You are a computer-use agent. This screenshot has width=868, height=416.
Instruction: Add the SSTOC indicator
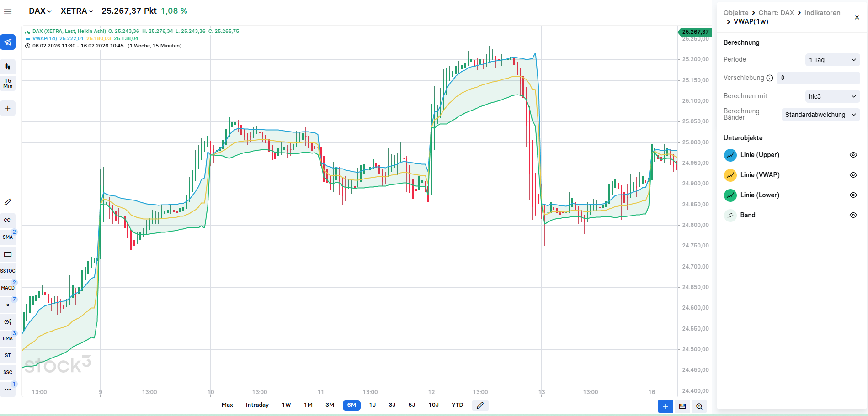8,271
